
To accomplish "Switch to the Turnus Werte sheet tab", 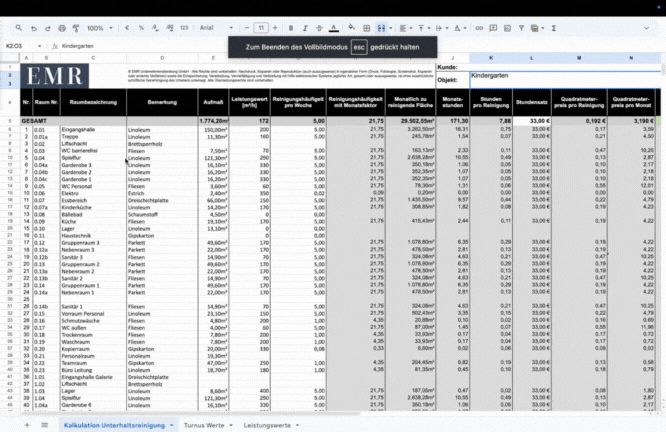I will click(204, 425).
